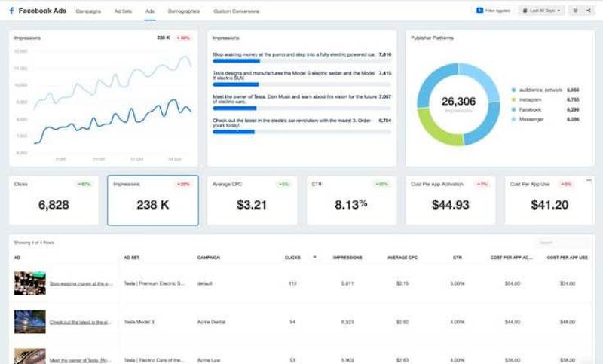Sort by the CLICKS column header
The image size is (603, 364).
point(292,258)
